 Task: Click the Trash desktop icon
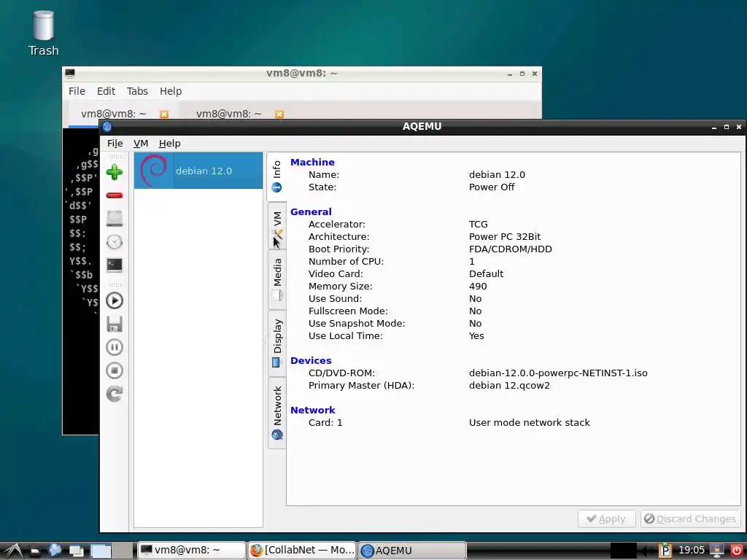[43, 34]
